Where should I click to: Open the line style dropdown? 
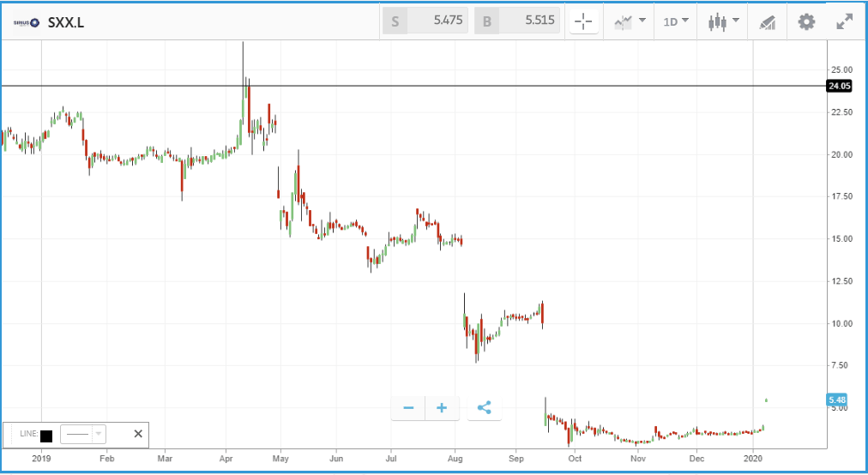tap(83, 434)
